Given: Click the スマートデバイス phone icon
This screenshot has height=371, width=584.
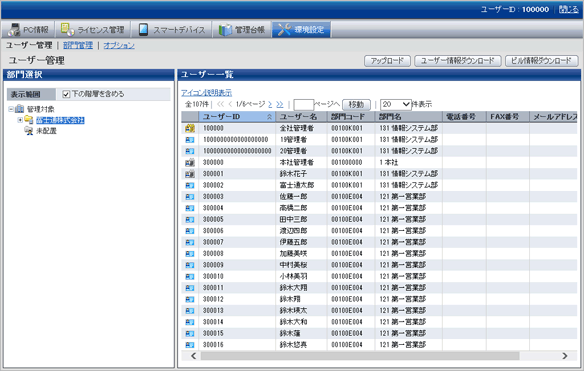Looking at the screenshot, I should (143, 29).
